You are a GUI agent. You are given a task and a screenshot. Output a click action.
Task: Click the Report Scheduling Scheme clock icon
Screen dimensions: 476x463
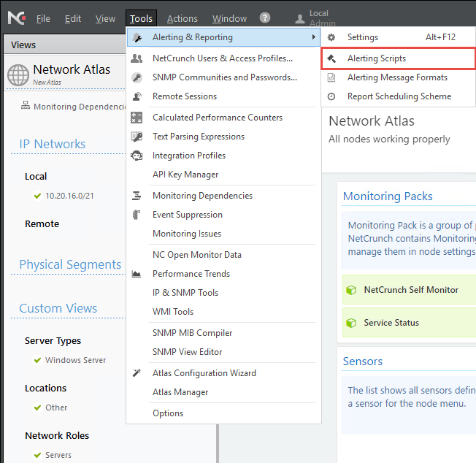tap(331, 96)
